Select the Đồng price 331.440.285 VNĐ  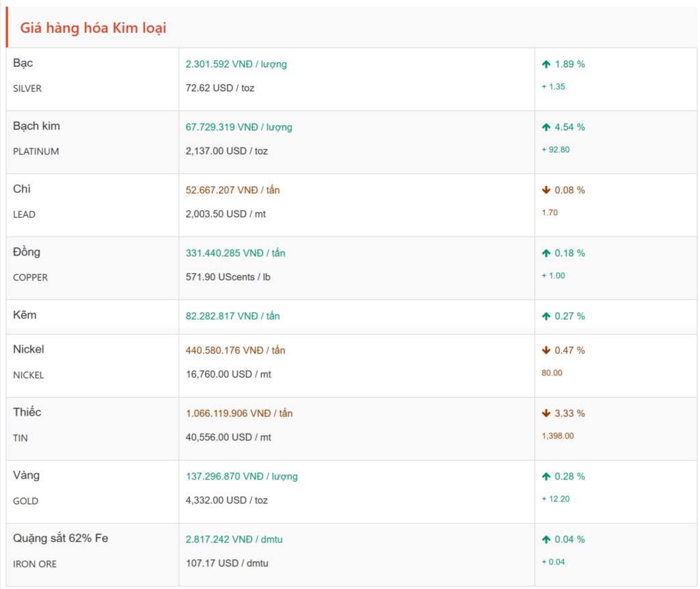235,253
